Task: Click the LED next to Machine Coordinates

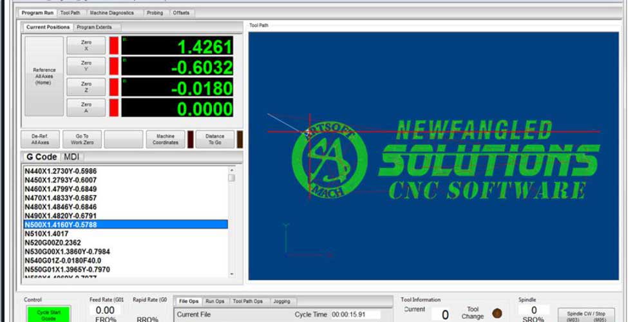Action: coord(190,139)
